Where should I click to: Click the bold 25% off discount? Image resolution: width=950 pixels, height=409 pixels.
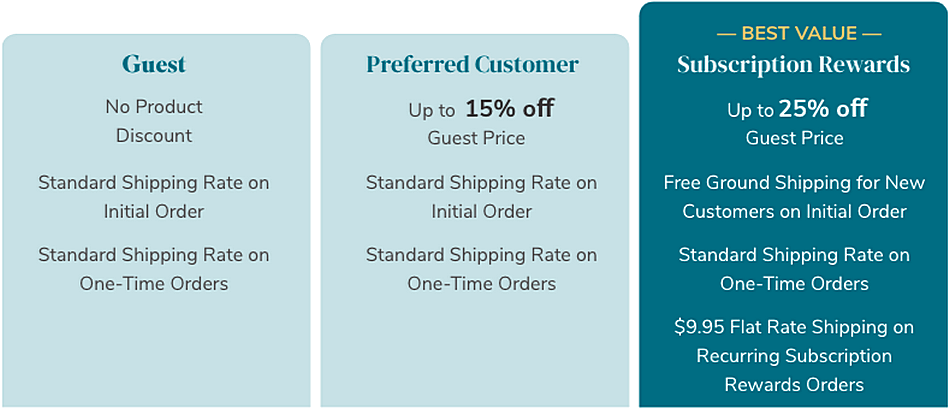tap(823, 109)
